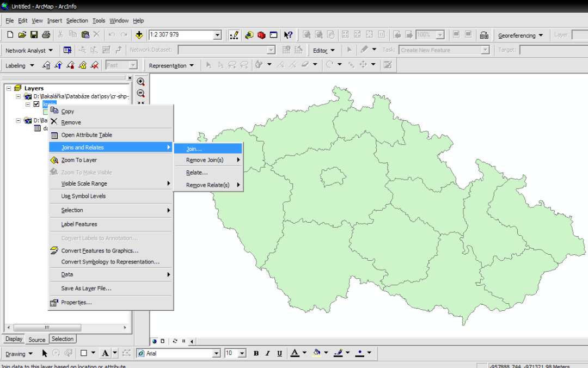
Task: Open a map file with folder icon
Action: [22, 34]
